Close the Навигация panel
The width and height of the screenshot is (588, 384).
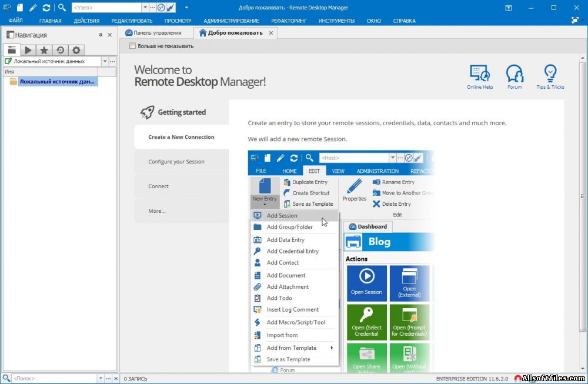coord(110,35)
